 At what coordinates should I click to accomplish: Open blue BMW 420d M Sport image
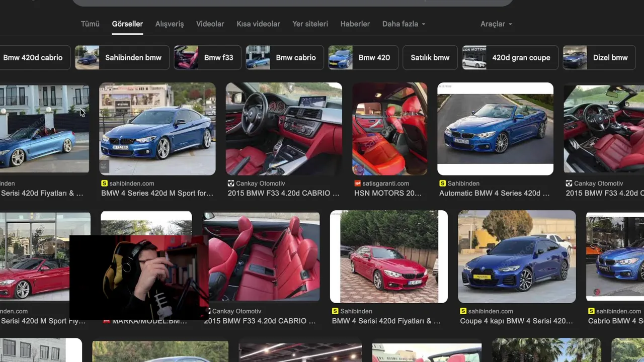point(157,129)
